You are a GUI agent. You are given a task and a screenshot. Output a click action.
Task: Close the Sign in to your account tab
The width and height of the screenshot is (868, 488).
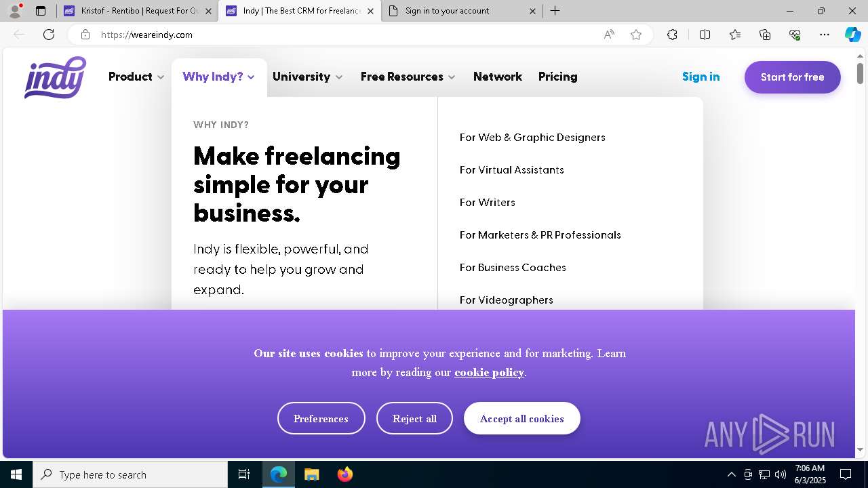point(532,11)
